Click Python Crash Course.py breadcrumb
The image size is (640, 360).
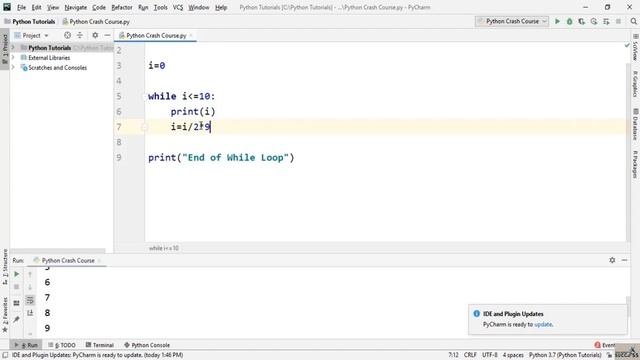[96, 22]
